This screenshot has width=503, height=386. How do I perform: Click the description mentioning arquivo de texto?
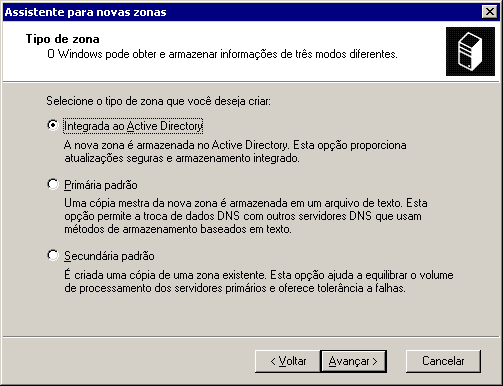246,216
